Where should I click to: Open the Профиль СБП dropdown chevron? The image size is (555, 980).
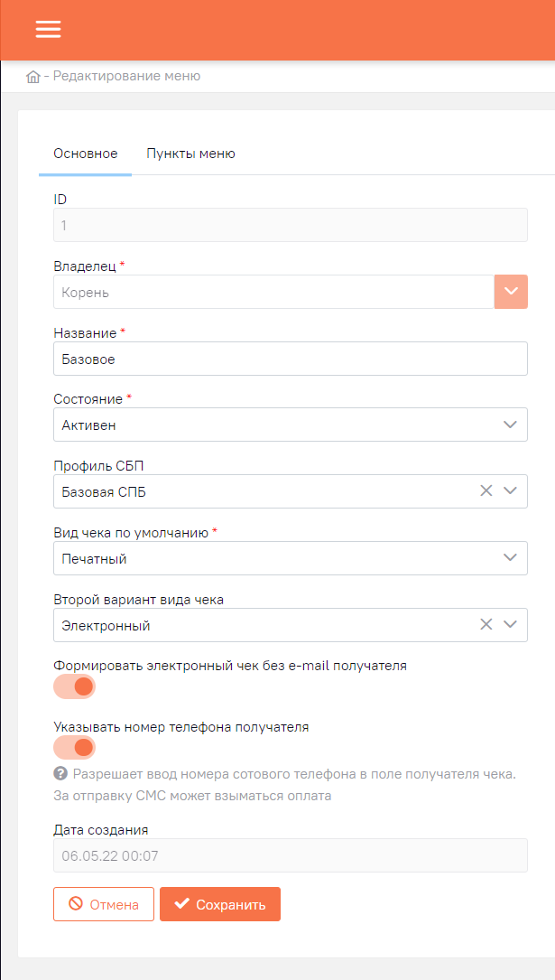(x=511, y=491)
